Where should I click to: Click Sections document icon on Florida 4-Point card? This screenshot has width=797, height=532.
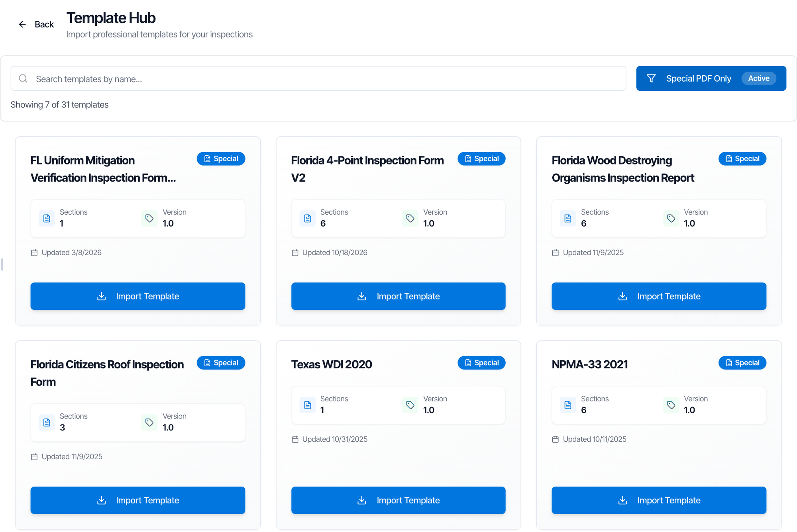point(307,218)
